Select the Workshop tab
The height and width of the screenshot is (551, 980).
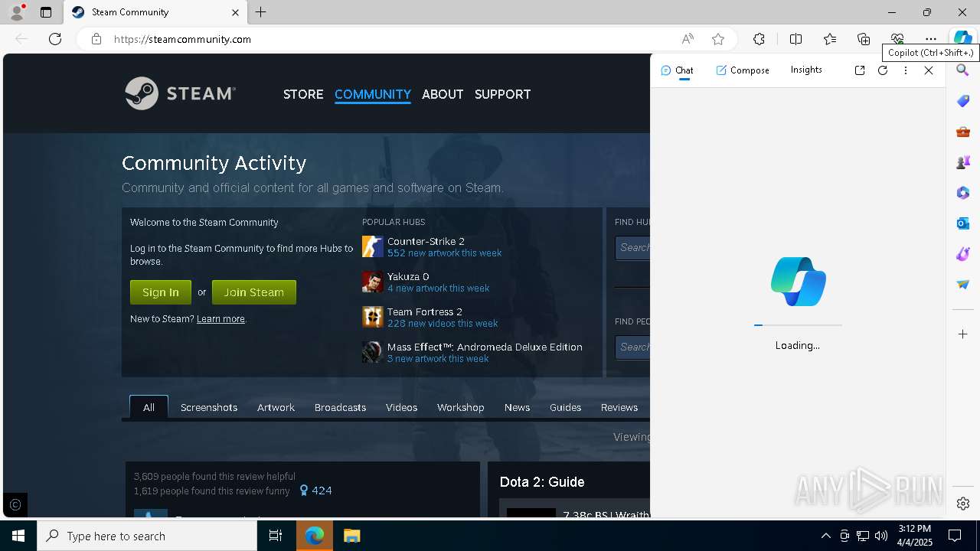(461, 407)
